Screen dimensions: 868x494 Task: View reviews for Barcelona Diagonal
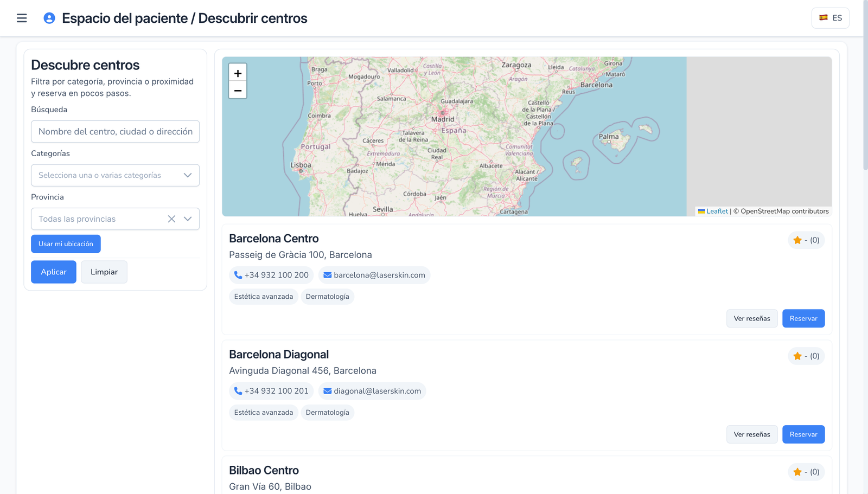[x=752, y=434]
